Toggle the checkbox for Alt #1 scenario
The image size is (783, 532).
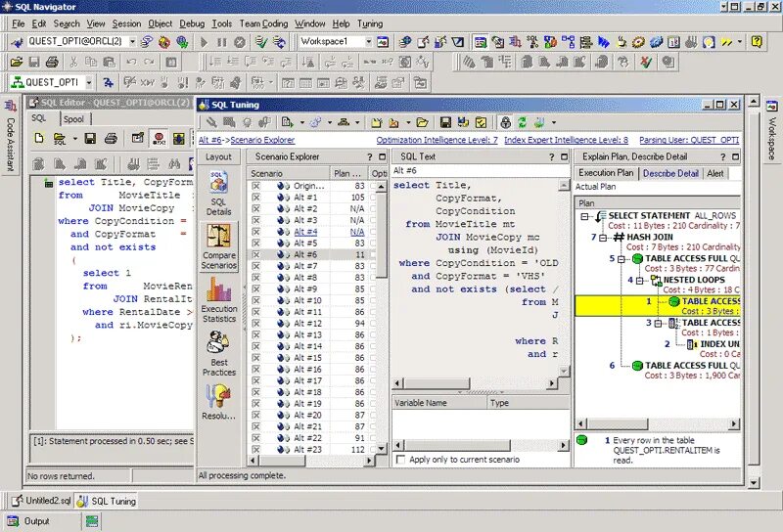tap(255, 198)
